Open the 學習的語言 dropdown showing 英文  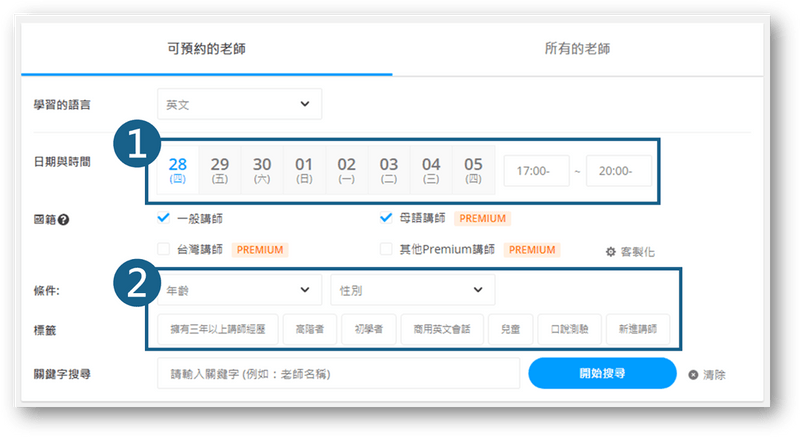239,104
